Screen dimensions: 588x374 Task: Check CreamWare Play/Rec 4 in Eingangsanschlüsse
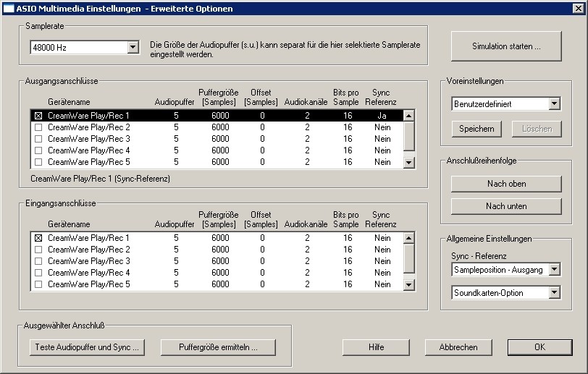coord(38,273)
